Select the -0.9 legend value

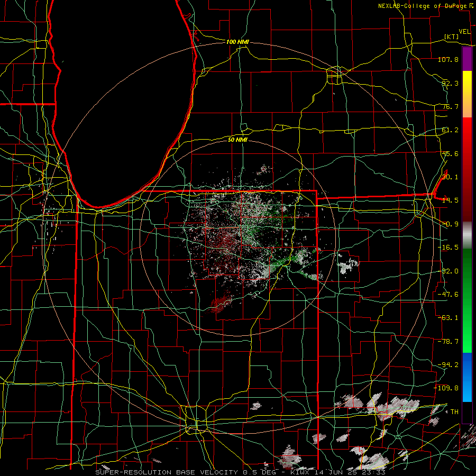450,224
